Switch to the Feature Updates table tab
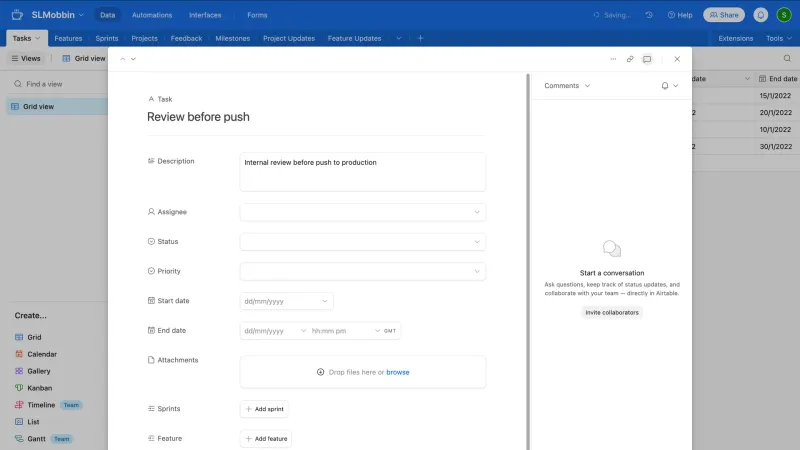Screen dimensions: 800x450 click(354, 38)
